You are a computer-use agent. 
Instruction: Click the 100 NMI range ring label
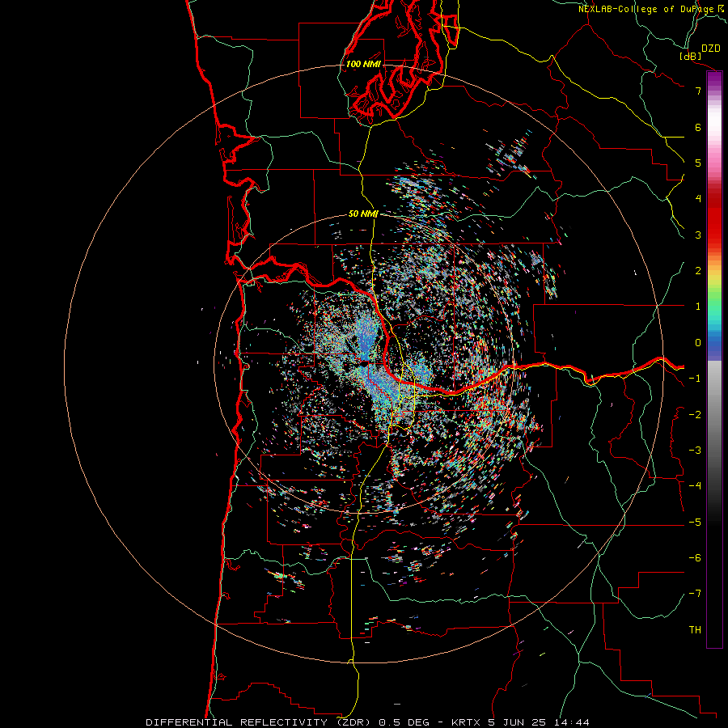pos(363,64)
